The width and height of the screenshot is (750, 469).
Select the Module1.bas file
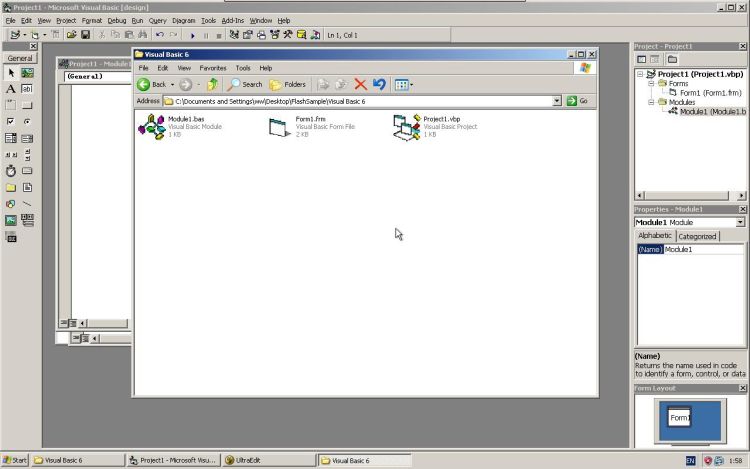pos(180,127)
